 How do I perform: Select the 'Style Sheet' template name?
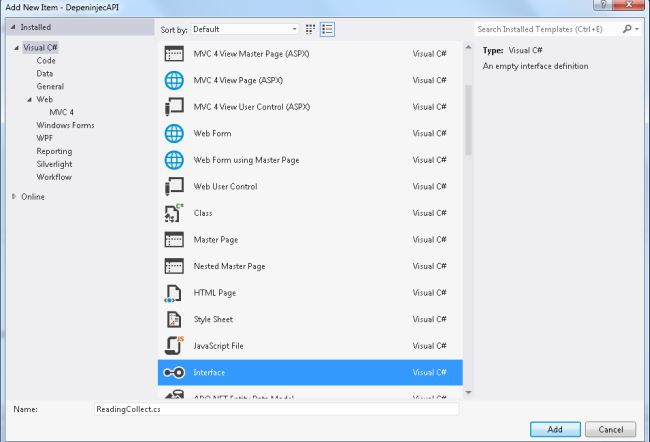pos(213,319)
